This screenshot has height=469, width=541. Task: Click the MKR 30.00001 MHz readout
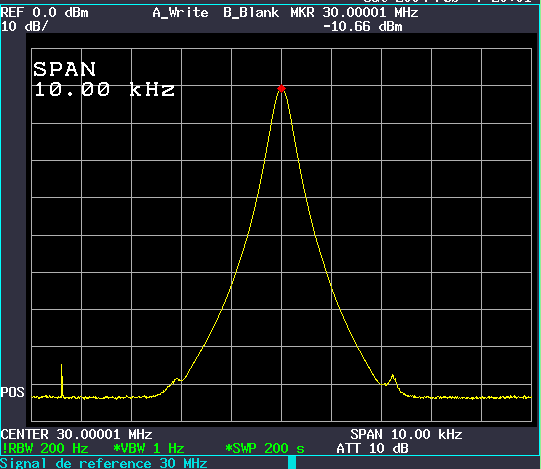click(354, 13)
